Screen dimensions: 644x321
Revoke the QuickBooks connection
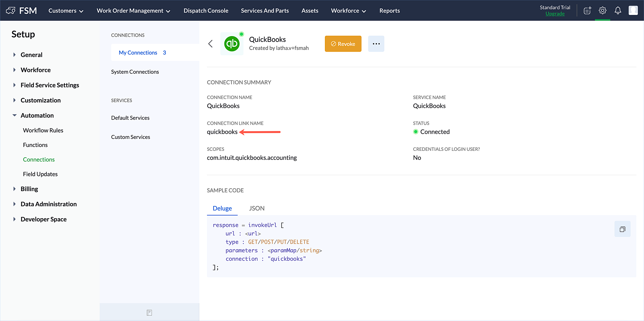[x=343, y=44]
